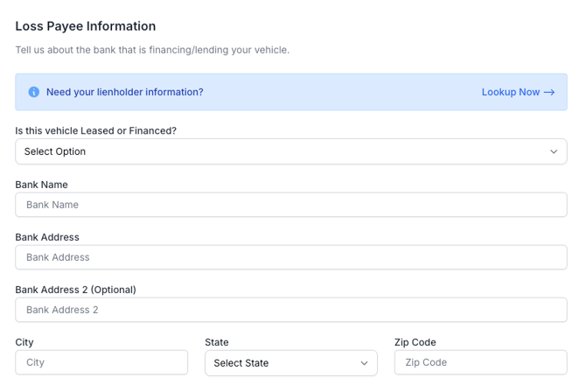
Task: Open the Select State dropdown
Action: 291,363
